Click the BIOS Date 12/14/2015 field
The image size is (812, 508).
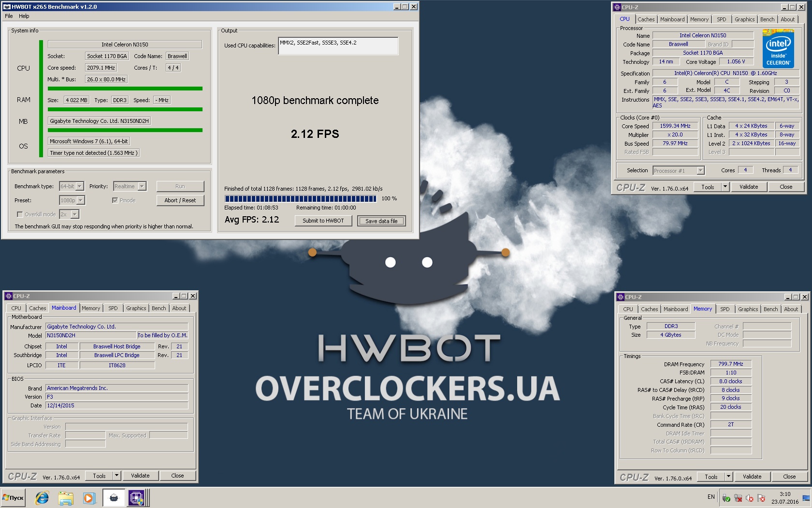pos(116,405)
